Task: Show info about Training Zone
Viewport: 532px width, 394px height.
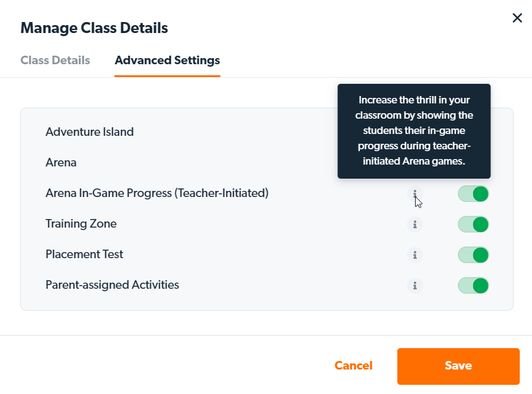Action: [x=414, y=225]
